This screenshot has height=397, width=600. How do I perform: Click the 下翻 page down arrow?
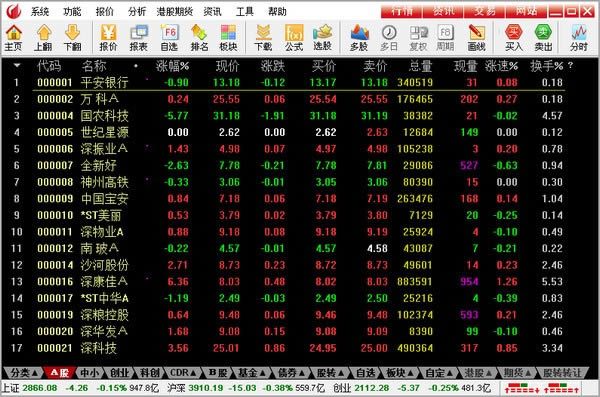pyautogui.click(x=72, y=38)
